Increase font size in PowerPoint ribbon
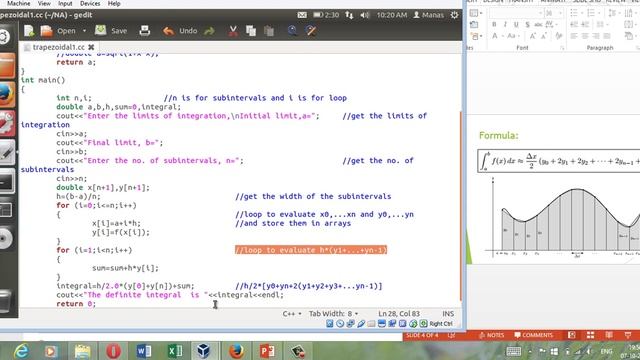The height and width of the screenshot is (360, 640). [x=533, y=36]
